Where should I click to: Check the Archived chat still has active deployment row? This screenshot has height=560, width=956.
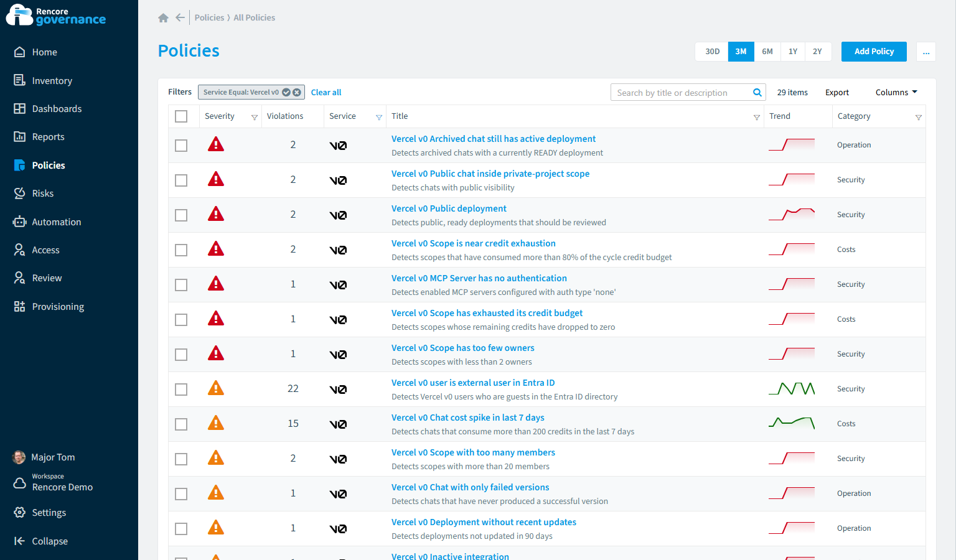pyautogui.click(x=181, y=146)
